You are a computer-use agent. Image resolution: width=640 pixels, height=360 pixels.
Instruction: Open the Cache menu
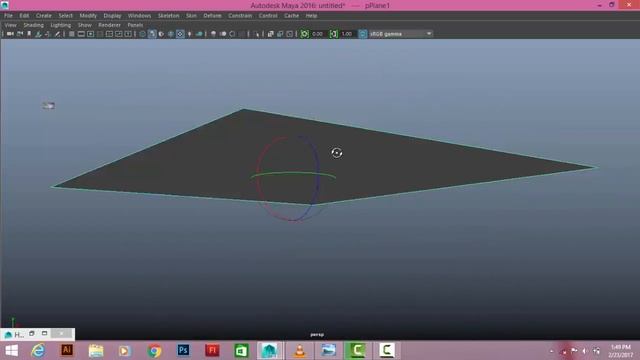291,16
